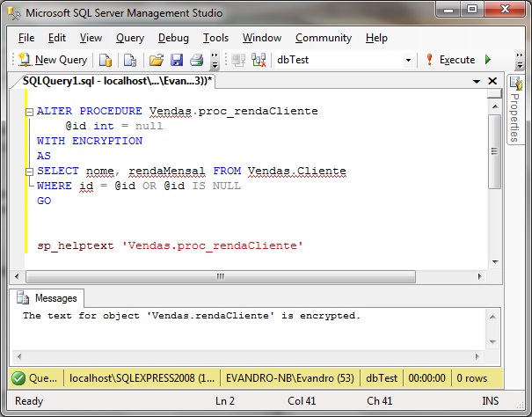Click the Print icon in the toolbar
The height and width of the screenshot is (417, 532).
pos(197,60)
